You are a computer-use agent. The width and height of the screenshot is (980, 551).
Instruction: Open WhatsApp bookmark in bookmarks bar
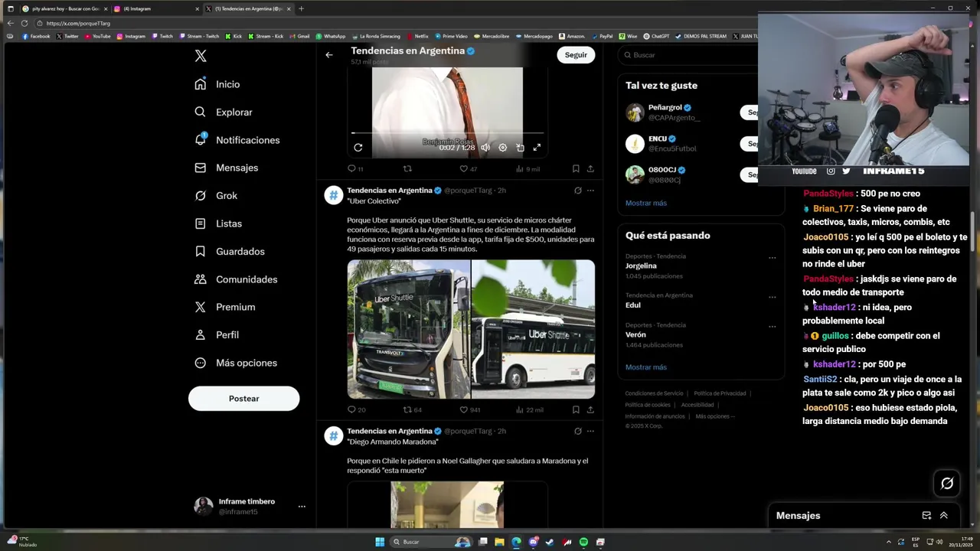[x=331, y=36]
